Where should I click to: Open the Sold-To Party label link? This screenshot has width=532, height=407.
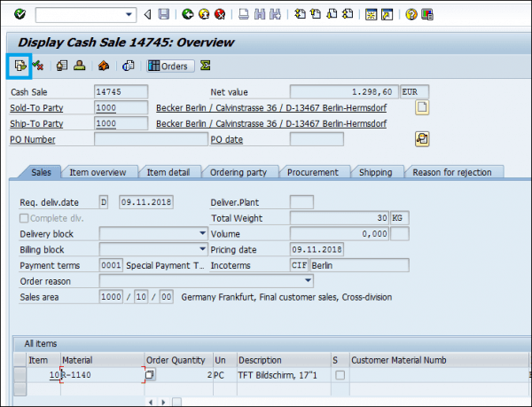coord(36,108)
